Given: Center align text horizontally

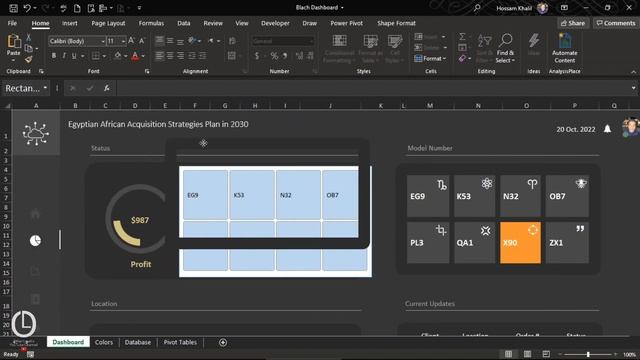Looking at the screenshot, I should pos(170,56).
